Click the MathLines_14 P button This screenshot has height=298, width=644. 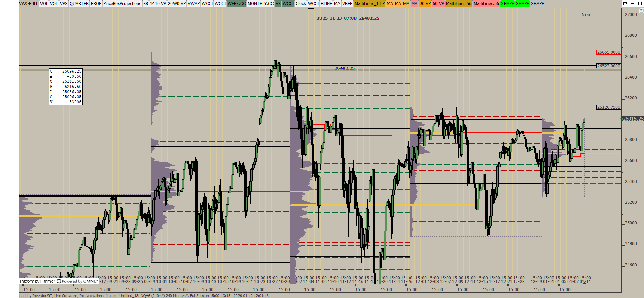coord(369,3)
